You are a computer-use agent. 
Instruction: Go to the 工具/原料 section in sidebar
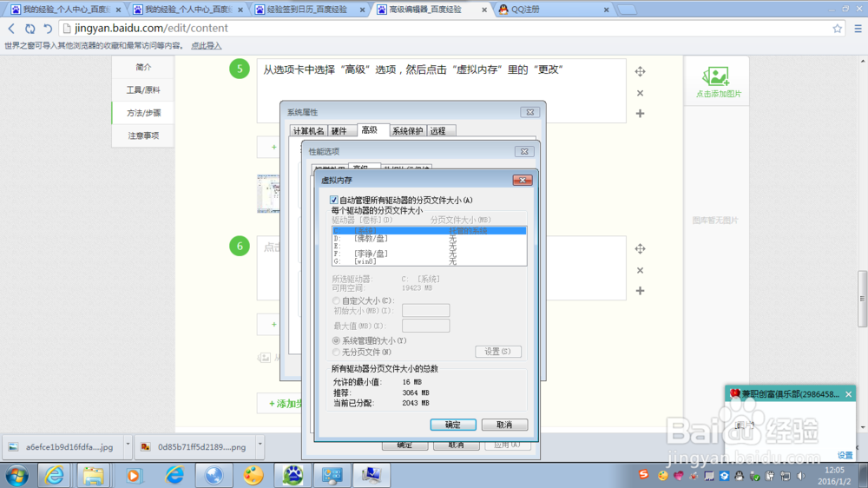pos(143,89)
